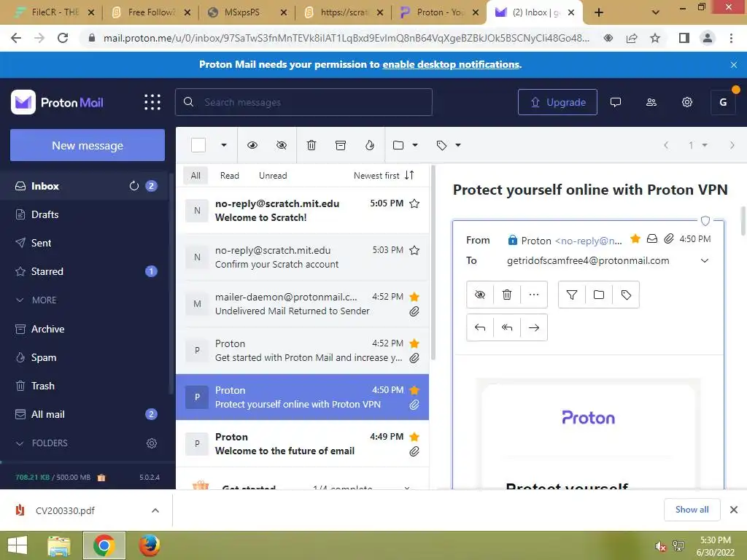Show All messages filter tab

click(196, 175)
